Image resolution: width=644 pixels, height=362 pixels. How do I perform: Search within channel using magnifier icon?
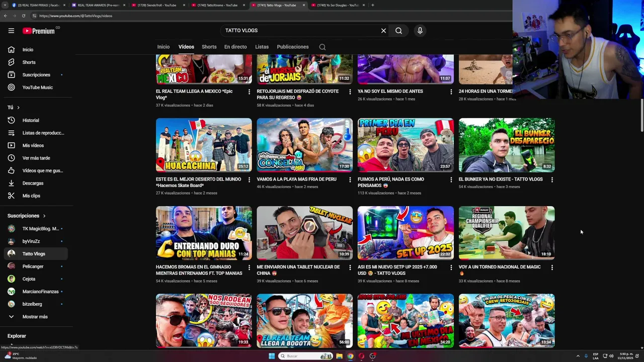[x=323, y=47]
